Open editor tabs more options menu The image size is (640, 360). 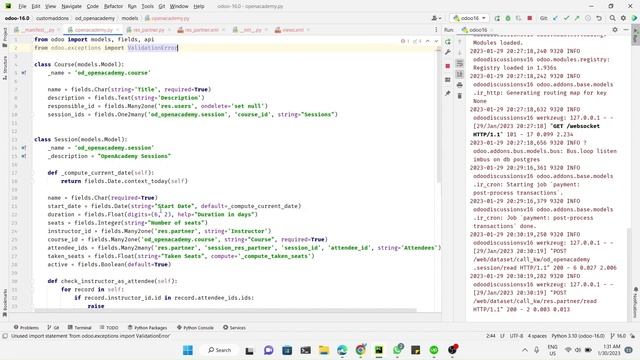436,30
